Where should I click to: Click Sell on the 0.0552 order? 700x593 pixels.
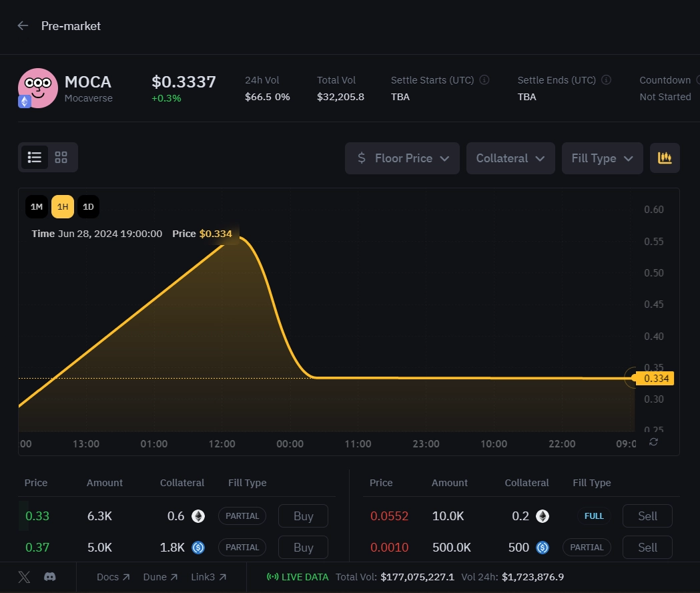(647, 516)
